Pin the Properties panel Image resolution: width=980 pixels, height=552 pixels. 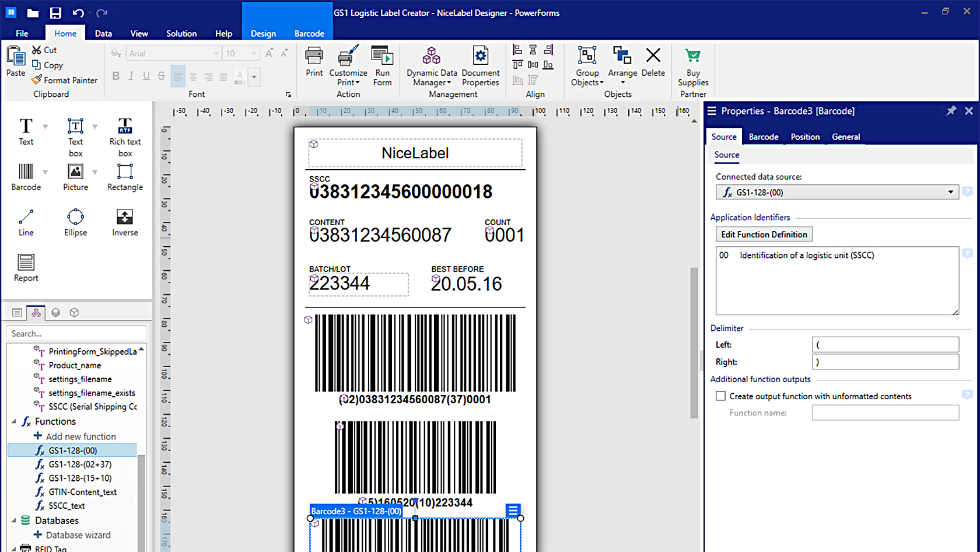[x=951, y=111]
